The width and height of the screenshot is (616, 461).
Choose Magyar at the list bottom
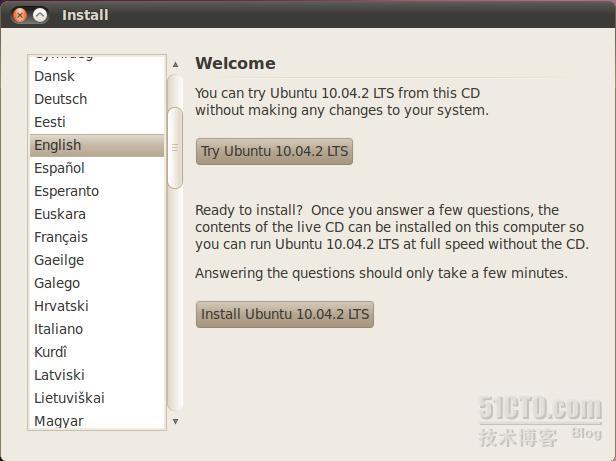click(x=97, y=420)
